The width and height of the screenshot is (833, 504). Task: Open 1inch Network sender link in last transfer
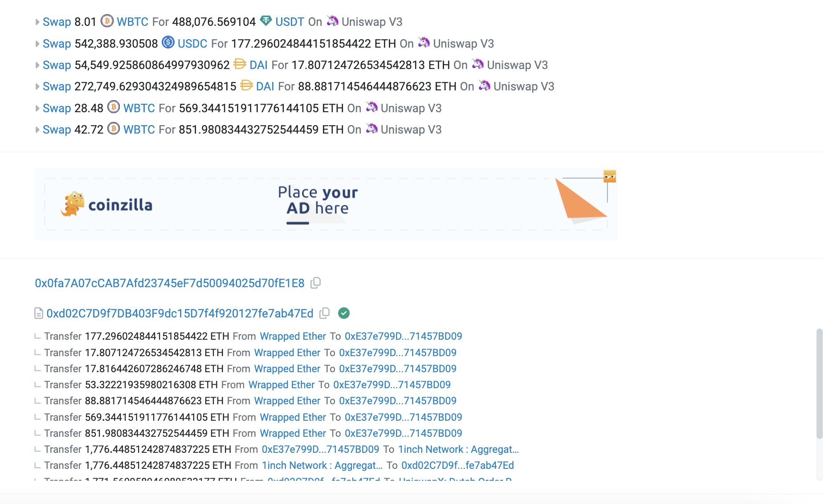[322, 465]
